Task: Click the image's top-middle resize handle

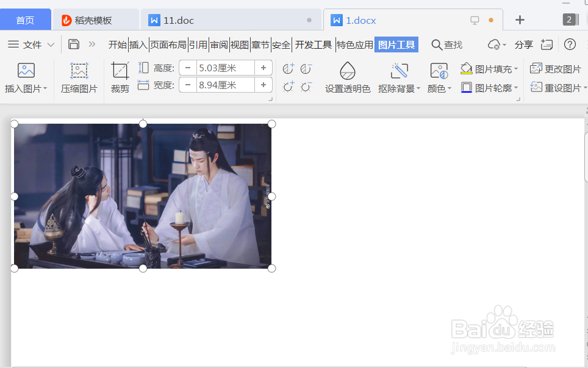Action: 143,124
